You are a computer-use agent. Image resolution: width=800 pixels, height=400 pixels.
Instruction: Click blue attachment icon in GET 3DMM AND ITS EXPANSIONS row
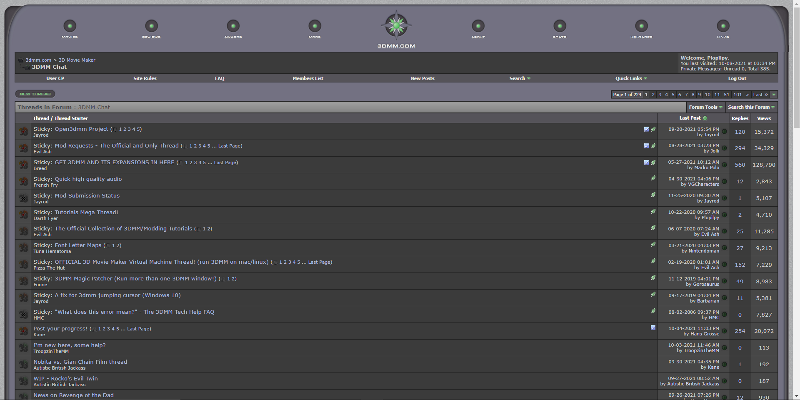pos(646,163)
